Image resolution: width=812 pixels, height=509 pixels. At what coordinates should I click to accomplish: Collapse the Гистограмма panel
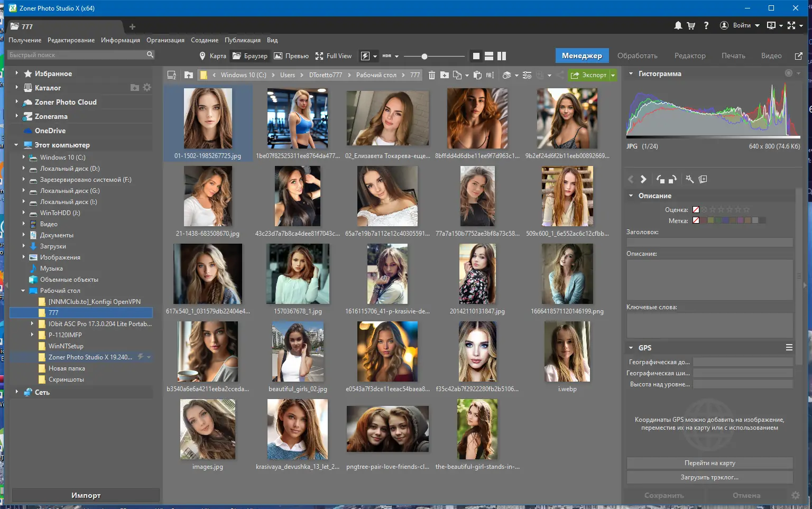pyautogui.click(x=631, y=74)
